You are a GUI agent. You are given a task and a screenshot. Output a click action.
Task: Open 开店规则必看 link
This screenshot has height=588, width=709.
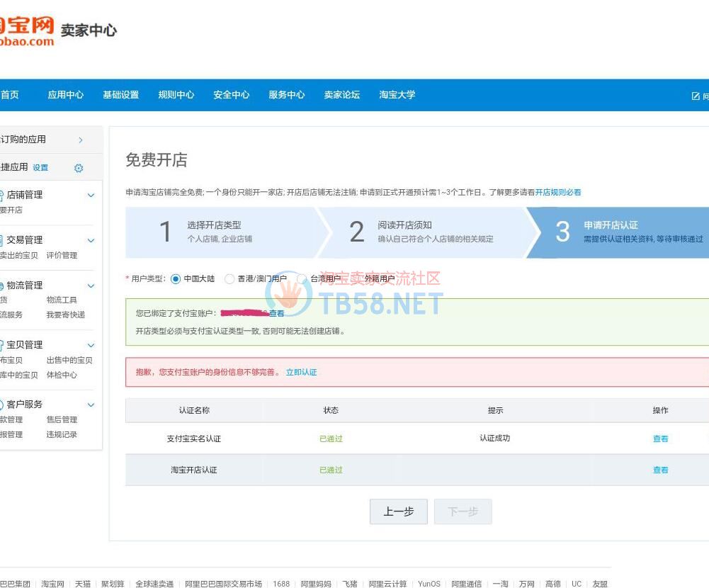[558, 192]
